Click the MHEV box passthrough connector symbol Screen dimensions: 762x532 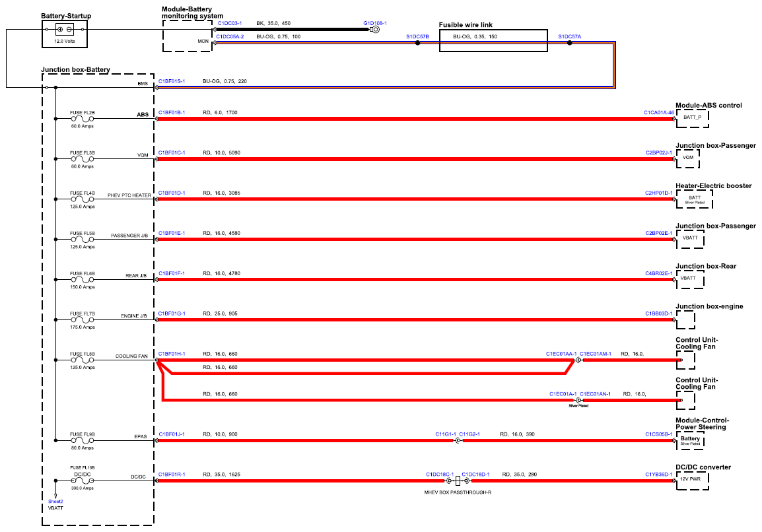[458, 481]
